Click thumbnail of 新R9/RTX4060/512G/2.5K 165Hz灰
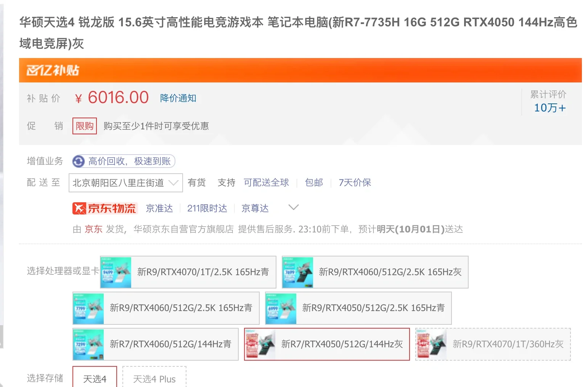The height and width of the screenshot is (387, 588). point(298,272)
